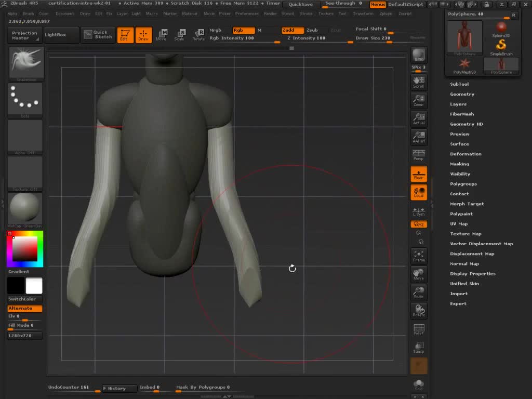Expand the UV Map section

[459, 224]
